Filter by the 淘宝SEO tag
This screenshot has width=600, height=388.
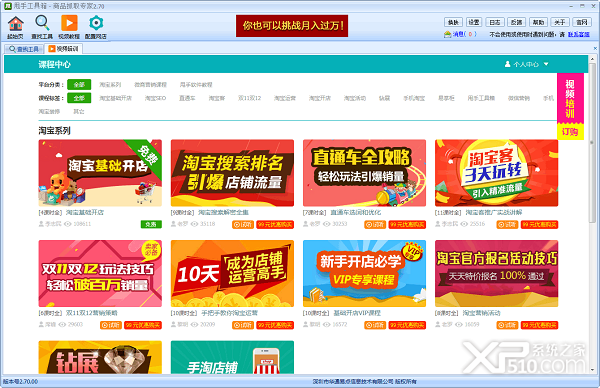pyautogui.click(x=155, y=98)
